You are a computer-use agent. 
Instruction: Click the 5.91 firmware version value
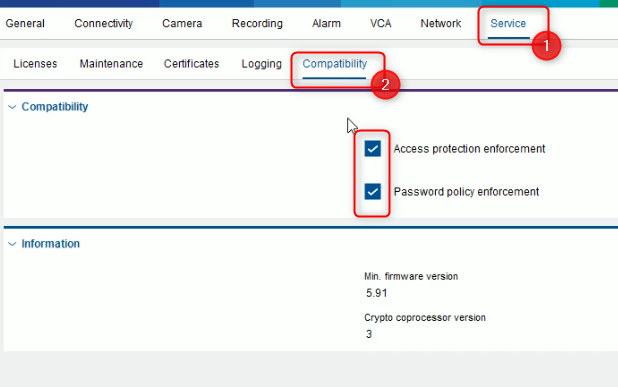point(376,293)
